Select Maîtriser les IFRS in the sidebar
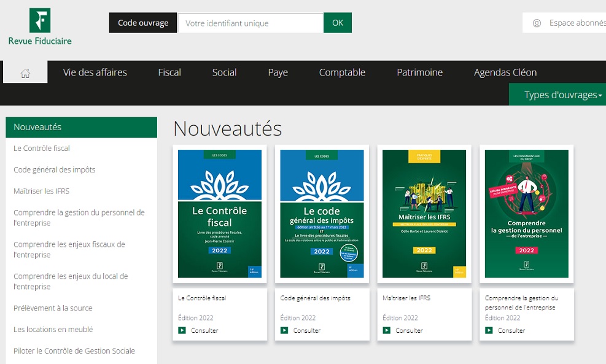Screen dimensions: 606x364 coord(41,191)
